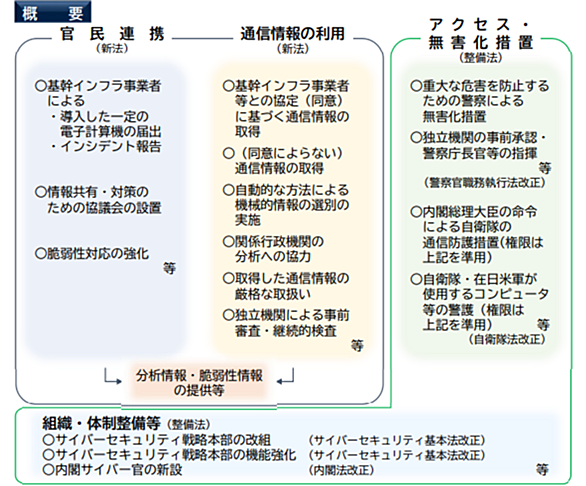586x486 pixels.
Task: Click 独立機関の事前承認・警察庁長官等の指揮
Action: (478, 145)
